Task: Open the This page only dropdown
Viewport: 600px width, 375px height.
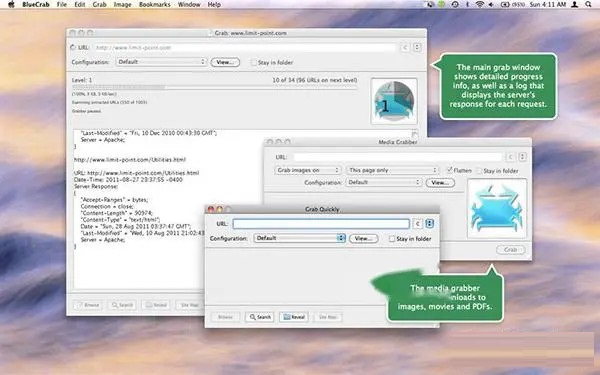Action: (393, 170)
